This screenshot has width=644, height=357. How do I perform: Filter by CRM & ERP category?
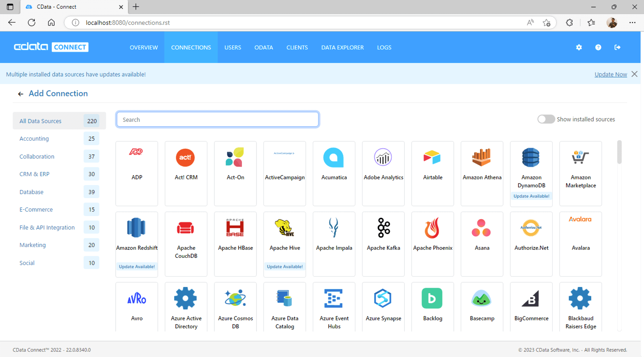pyautogui.click(x=59, y=174)
